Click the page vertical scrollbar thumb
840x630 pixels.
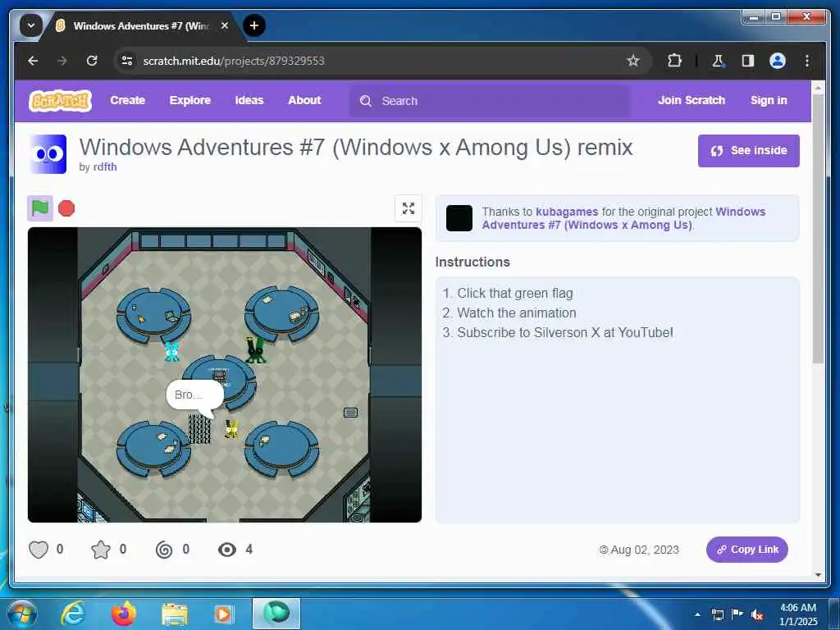tap(818, 229)
